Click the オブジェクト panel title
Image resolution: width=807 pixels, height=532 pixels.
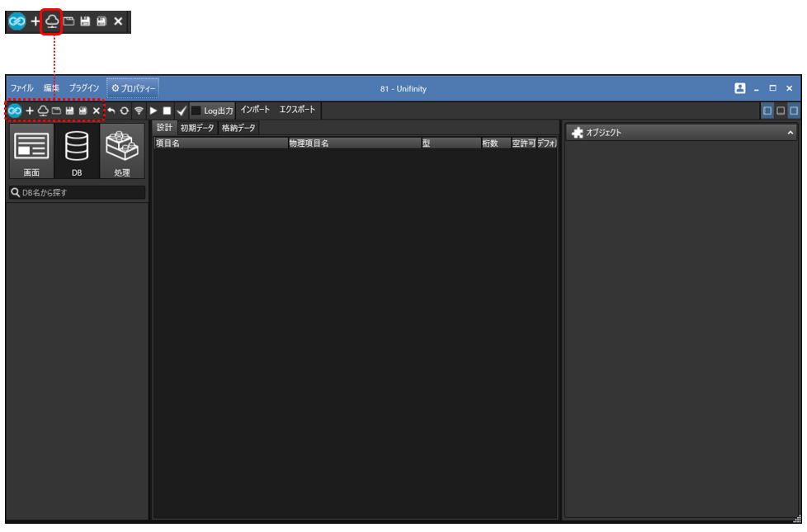pyautogui.click(x=604, y=133)
